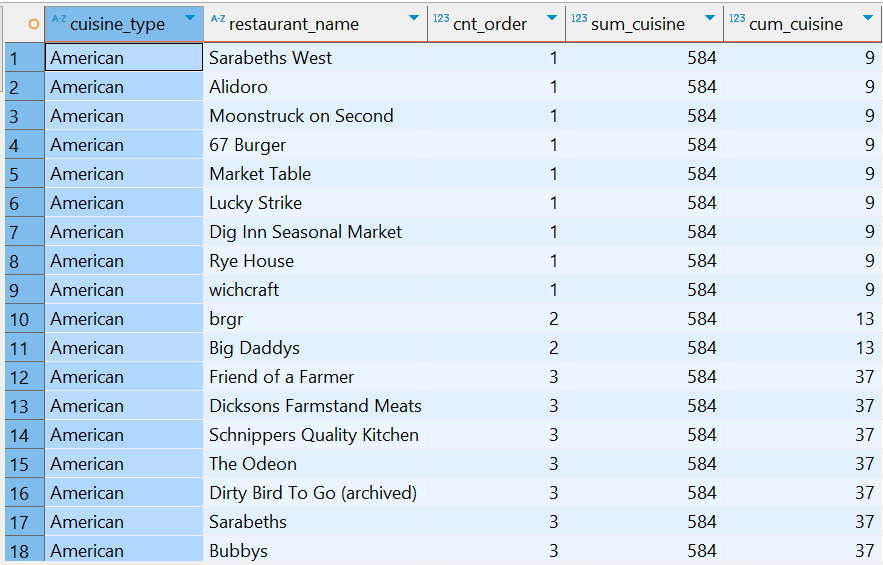
Task: Click the 123 type icon of cum_cuisine
Action: click(737, 19)
